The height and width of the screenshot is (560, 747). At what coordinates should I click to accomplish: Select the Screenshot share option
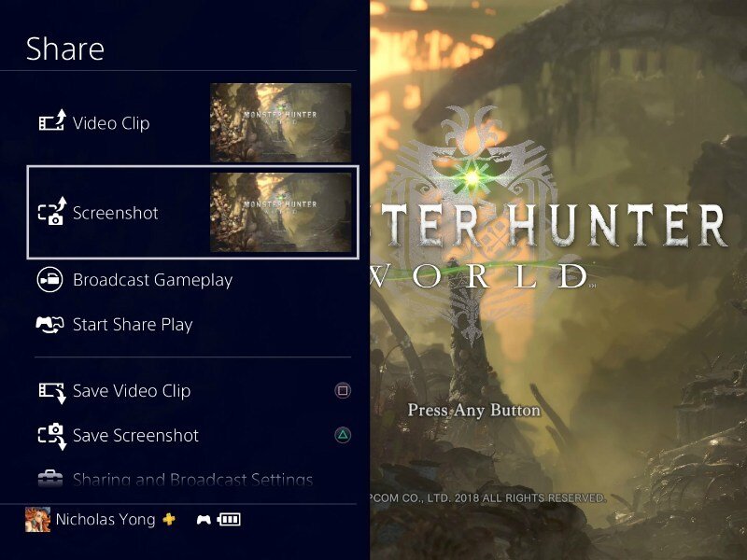pos(192,213)
